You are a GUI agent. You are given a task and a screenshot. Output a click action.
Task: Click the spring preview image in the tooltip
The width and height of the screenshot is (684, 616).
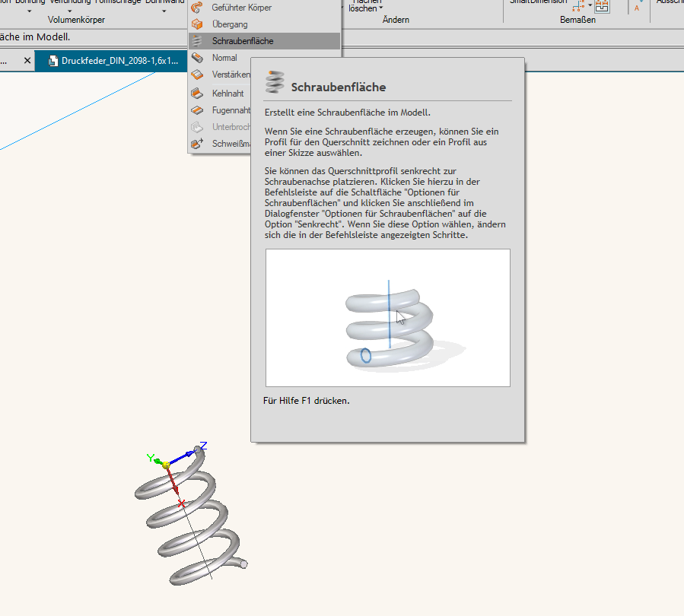(388, 318)
